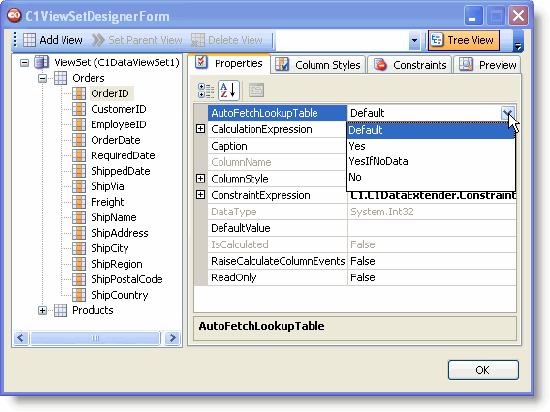Select the ShipRegion column icon
550x412 pixels.
79,264
